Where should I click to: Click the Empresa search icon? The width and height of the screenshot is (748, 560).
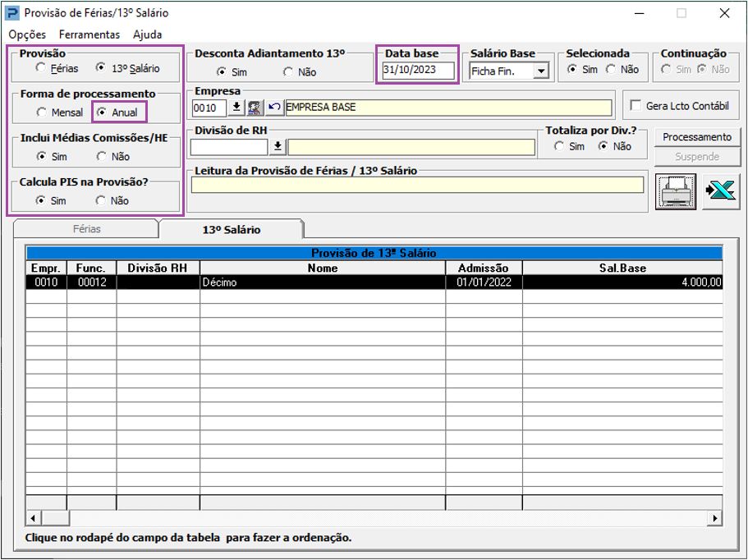[255, 108]
